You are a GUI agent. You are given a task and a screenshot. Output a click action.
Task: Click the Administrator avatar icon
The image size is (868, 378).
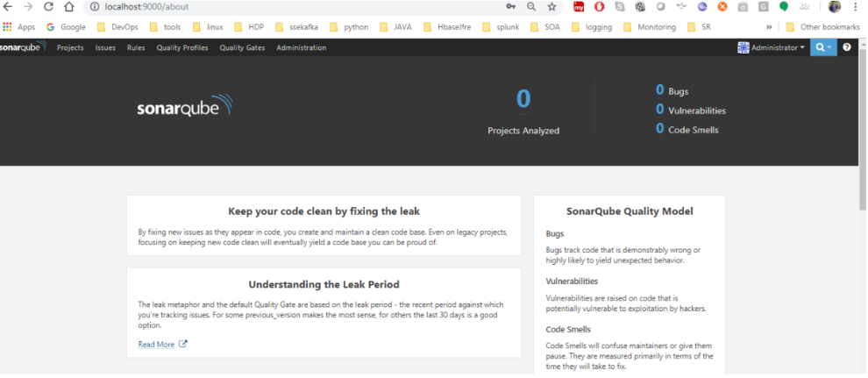(743, 47)
